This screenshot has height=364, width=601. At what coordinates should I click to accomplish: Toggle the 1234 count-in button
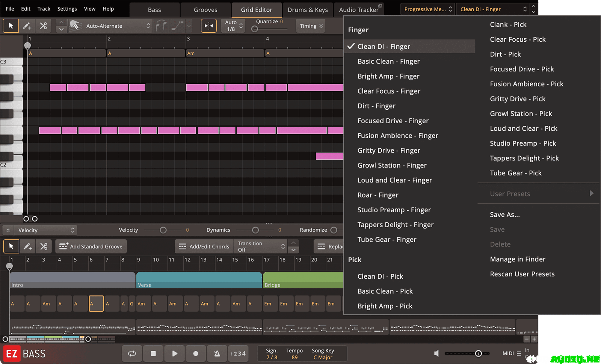click(x=238, y=353)
